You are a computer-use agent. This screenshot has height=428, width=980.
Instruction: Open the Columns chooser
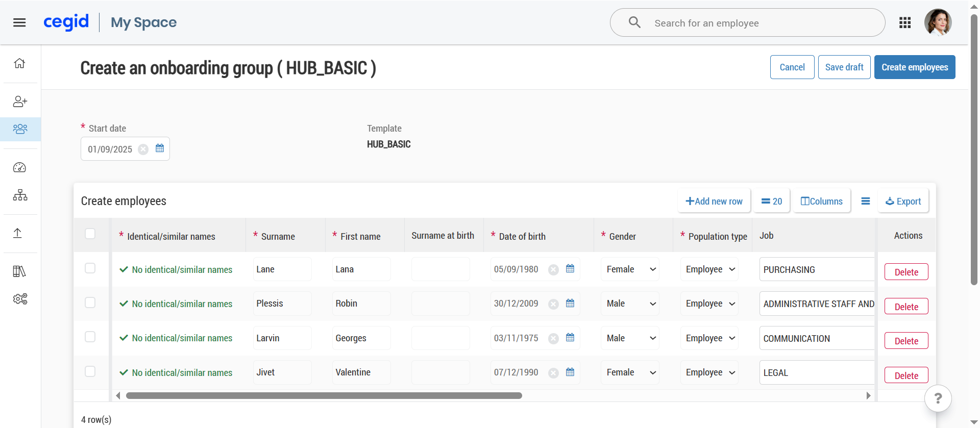pos(821,202)
